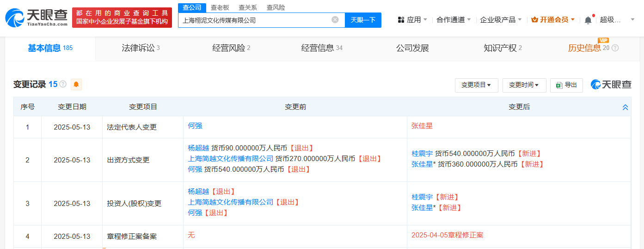This screenshot has height=249, width=644.
Task: Open 张佳星 link in the 出资方式变更 row
Action: coord(422,164)
